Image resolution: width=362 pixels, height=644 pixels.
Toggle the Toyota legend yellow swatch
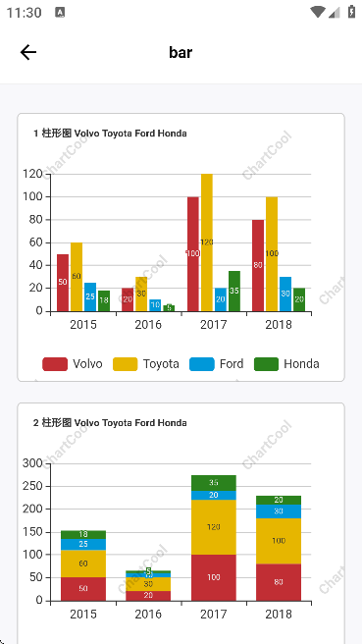[x=126, y=364]
